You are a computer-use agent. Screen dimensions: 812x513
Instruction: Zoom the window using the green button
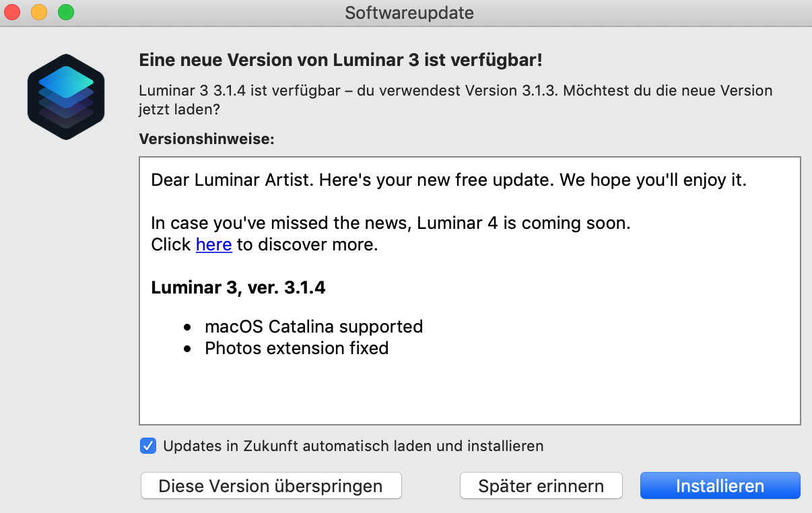[65, 12]
